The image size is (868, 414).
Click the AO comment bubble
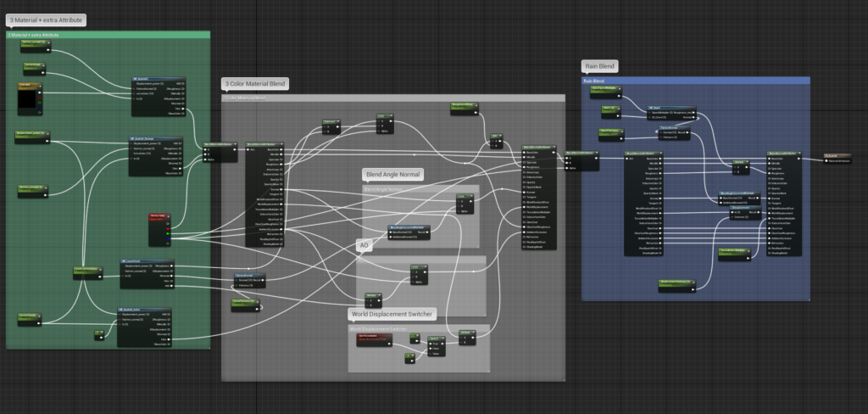click(364, 244)
